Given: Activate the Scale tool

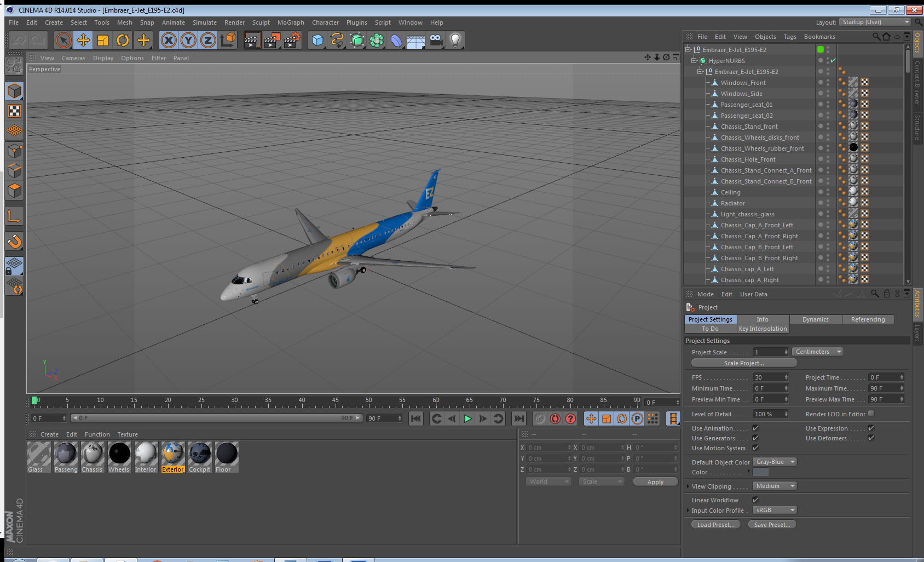Looking at the screenshot, I should (103, 40).
